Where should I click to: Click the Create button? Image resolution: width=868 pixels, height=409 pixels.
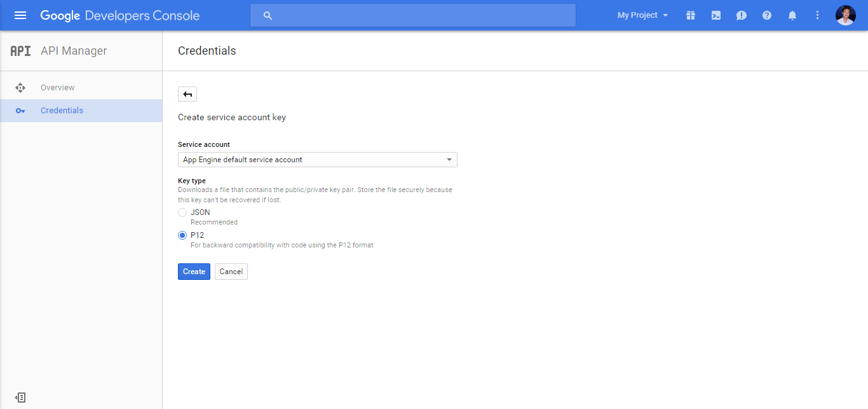tap(194, 272)
